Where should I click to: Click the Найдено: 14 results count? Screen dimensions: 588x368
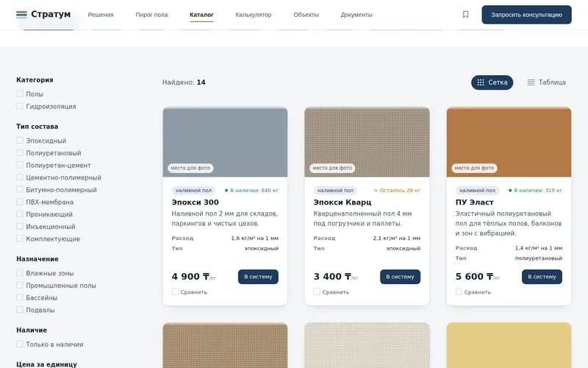(x=184, y=82)
